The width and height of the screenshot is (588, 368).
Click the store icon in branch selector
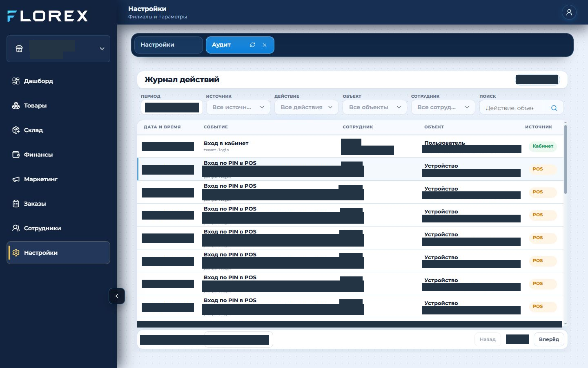[19, 49]
